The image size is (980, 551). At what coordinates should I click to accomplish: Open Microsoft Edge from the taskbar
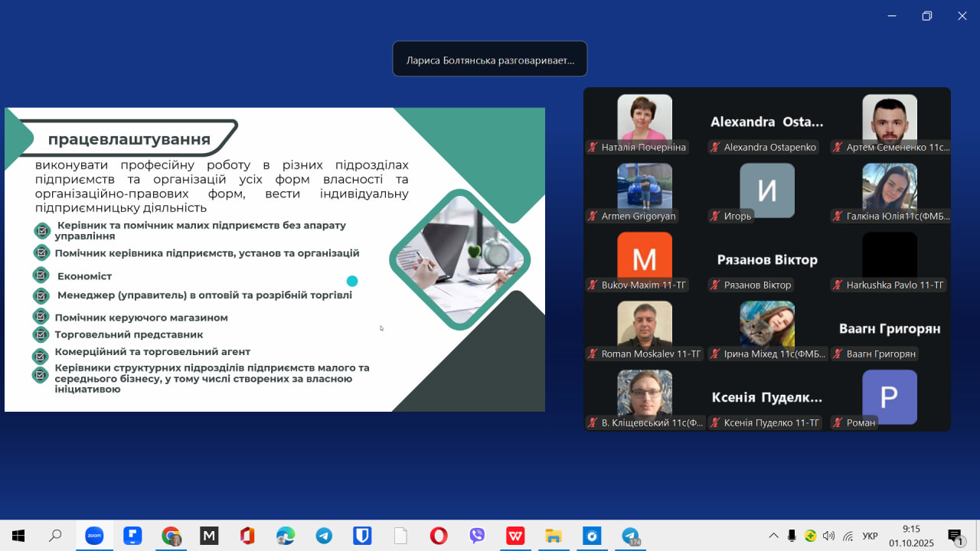tap(286, 536)
